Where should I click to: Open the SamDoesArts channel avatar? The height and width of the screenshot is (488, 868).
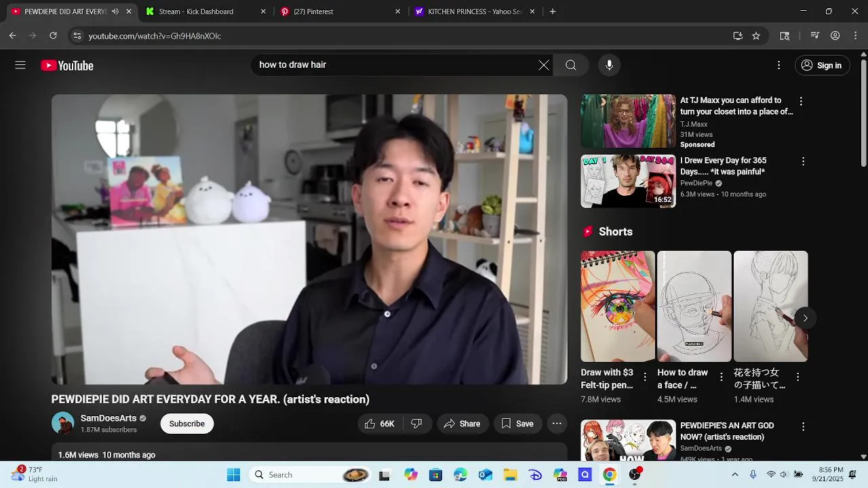(x=62, y=423)
